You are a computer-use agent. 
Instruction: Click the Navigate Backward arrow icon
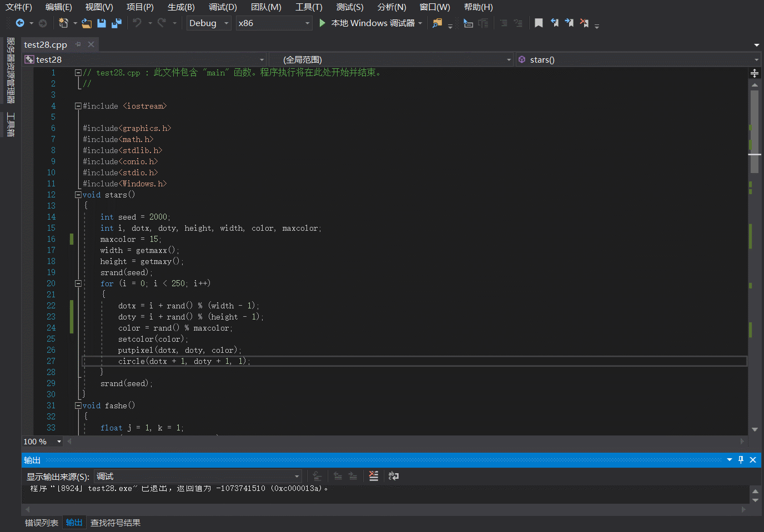[x=20, y=23]
